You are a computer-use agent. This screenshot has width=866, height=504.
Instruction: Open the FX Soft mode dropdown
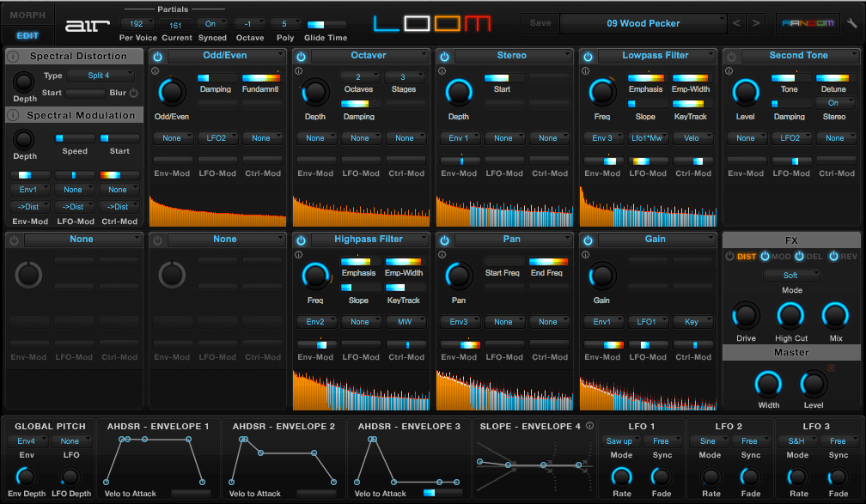(x=792, y=275)
